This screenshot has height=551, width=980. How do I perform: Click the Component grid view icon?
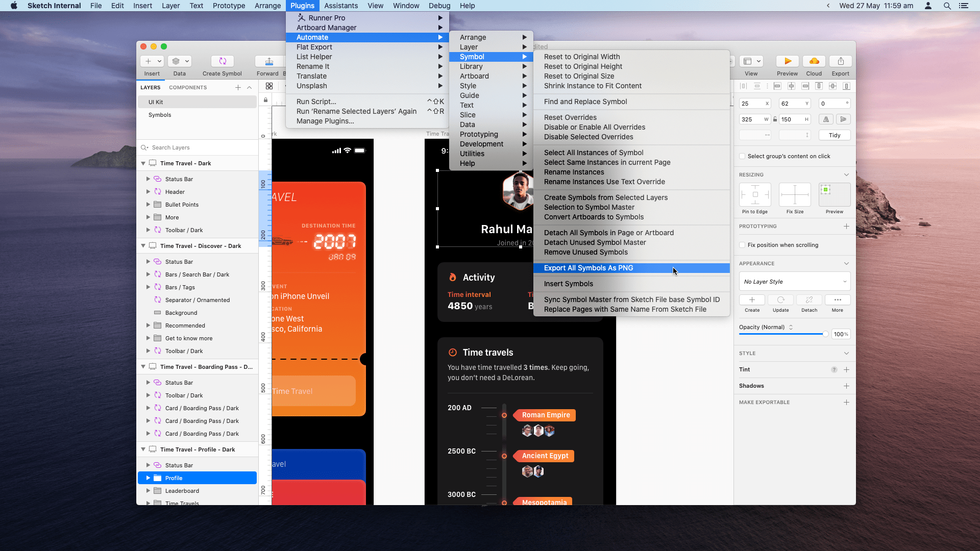[269, 86]
